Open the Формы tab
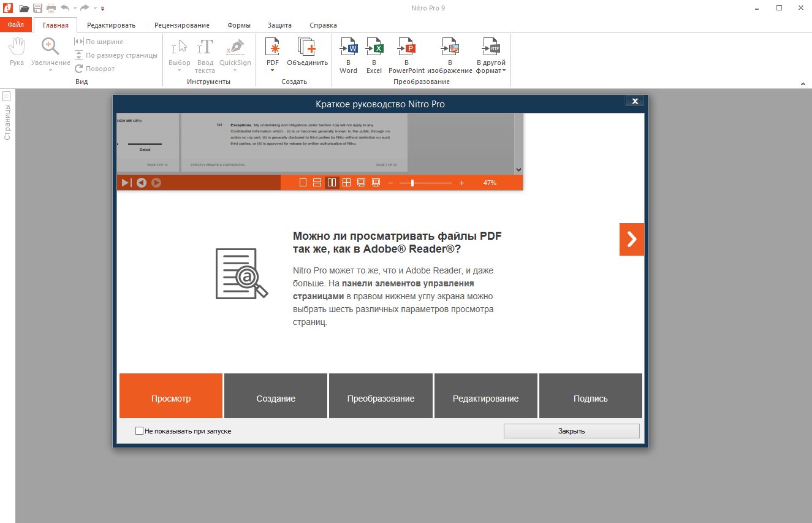The image size is (812, 523). click(x=239, y=25)
